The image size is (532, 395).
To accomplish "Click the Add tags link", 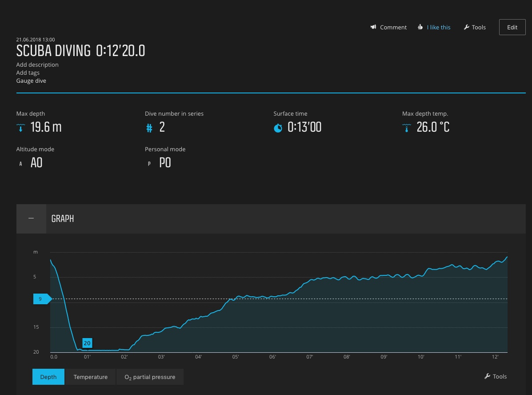I will pyautogui.click(x=28, y=73).
